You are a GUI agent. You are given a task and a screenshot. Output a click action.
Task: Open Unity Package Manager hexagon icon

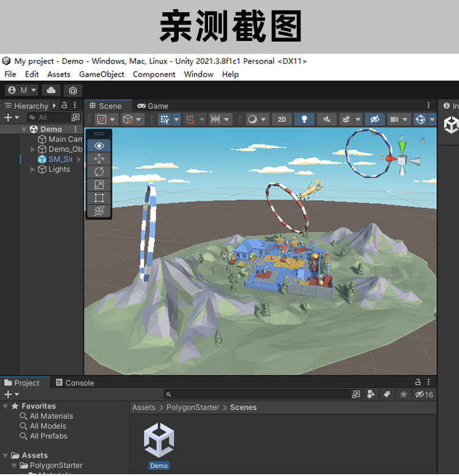click(x=72, y=90)
